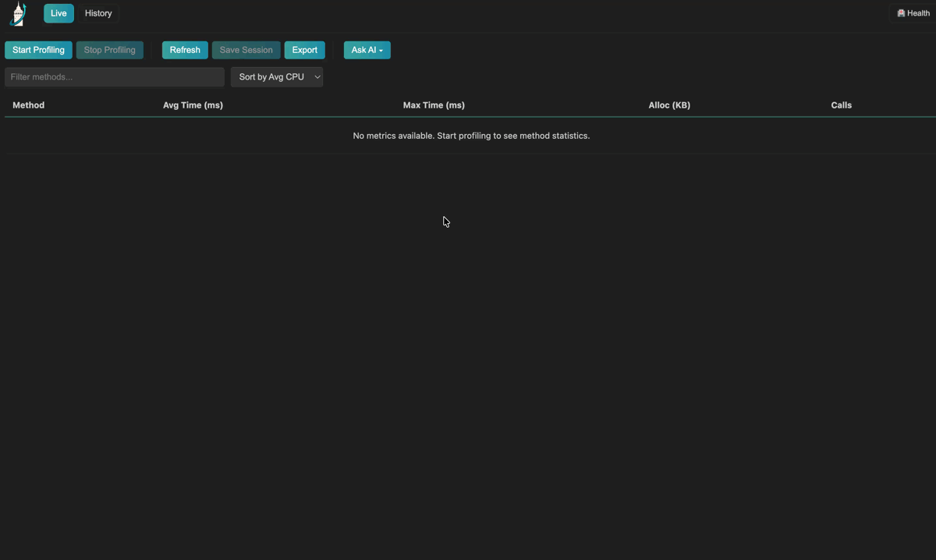
Task: Export the profiling data
Action: pyautogui.click(x=304, y=49)
